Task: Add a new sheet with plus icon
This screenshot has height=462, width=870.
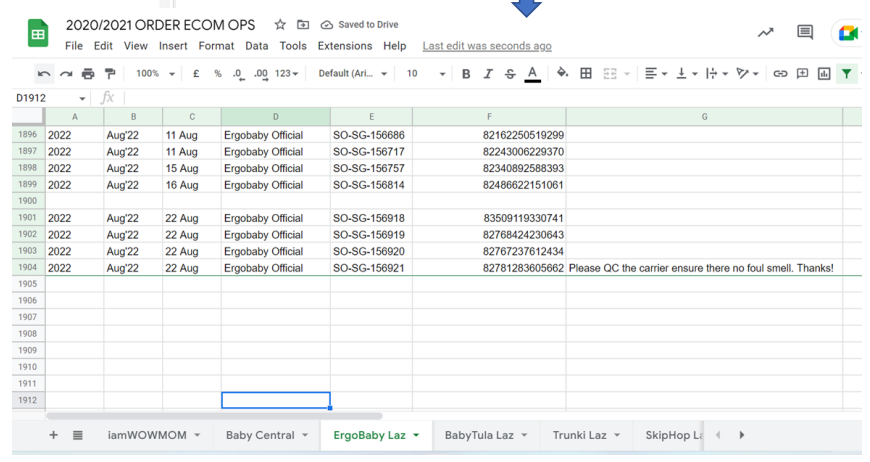Action: [53, 435]
